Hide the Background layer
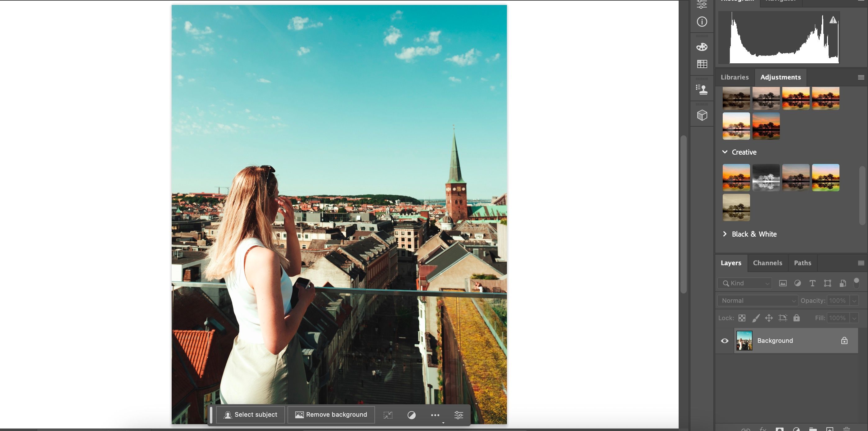The width and height of the screenshot is (868, 431). pyautogui.click(x=725, y=340)
